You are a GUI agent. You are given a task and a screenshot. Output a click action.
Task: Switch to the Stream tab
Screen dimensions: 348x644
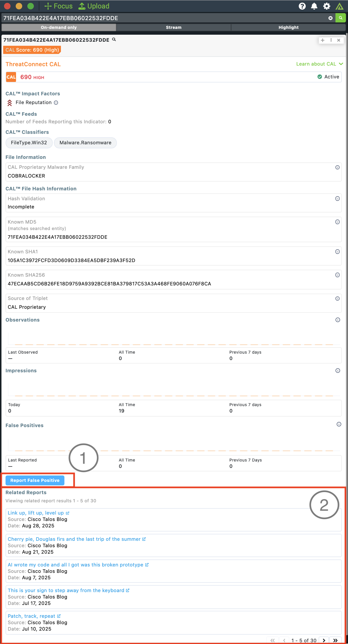tap(174, 27)
